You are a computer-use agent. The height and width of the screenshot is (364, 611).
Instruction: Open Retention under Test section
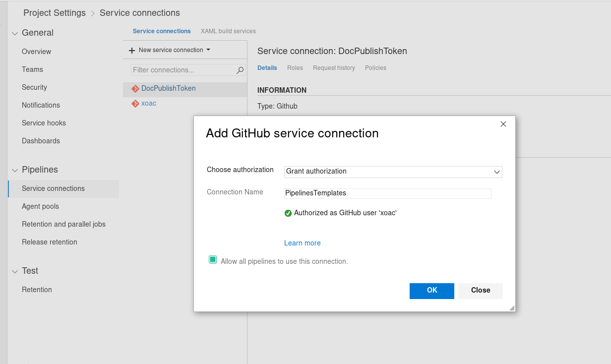pos(37,290)
